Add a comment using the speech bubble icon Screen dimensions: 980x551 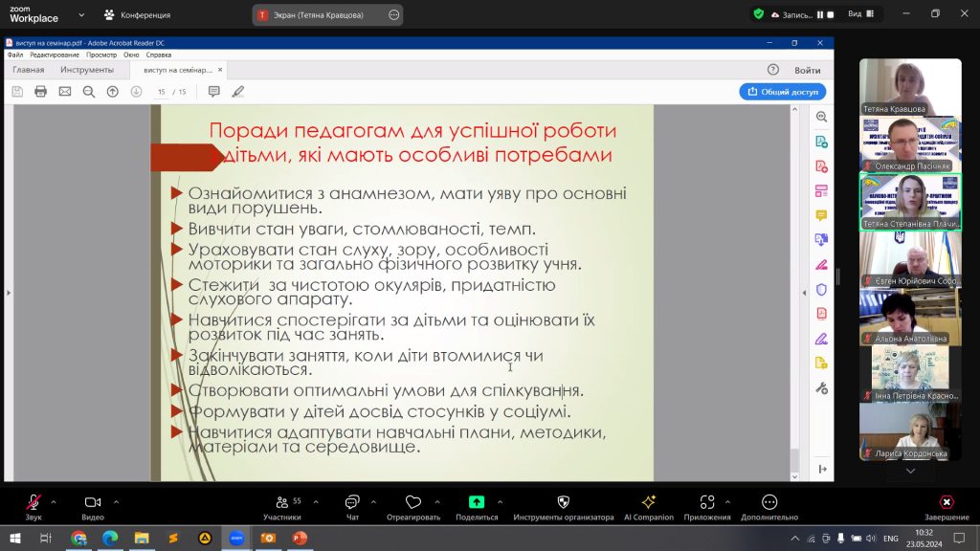click(213, 92)
